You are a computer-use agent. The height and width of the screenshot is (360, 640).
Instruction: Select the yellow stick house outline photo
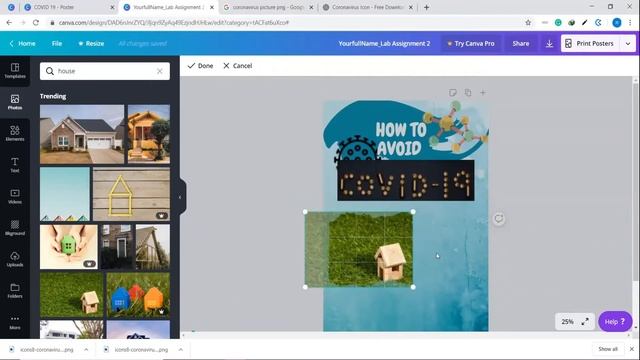131,194
